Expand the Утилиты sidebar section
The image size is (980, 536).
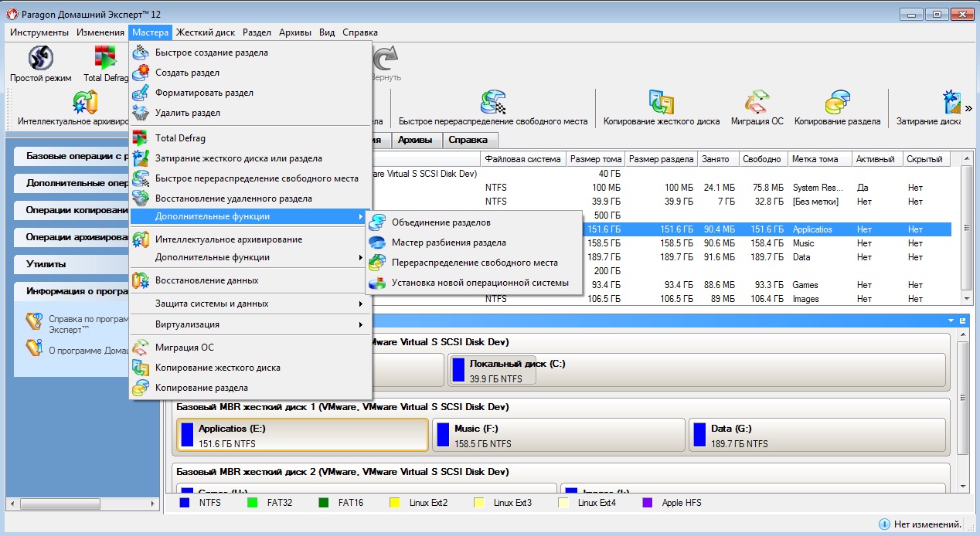[71, 264]
